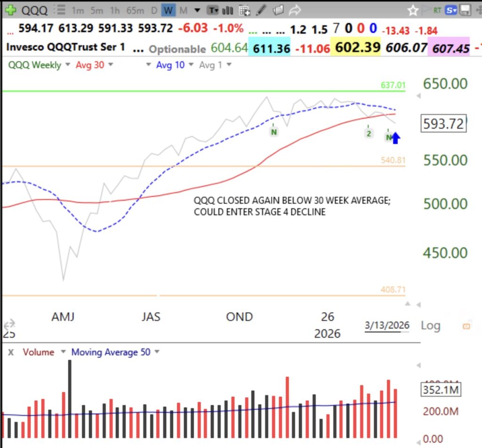Select the Tv templates icon
The image size is (482, 448).
tap(213, 9)
